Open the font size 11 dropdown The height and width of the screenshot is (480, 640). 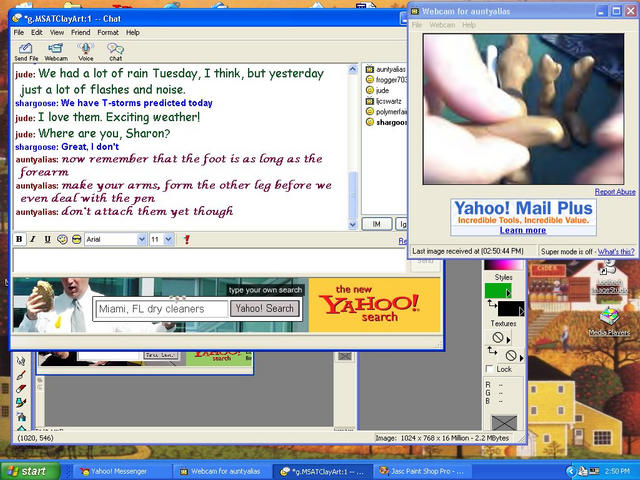(169, 239)
